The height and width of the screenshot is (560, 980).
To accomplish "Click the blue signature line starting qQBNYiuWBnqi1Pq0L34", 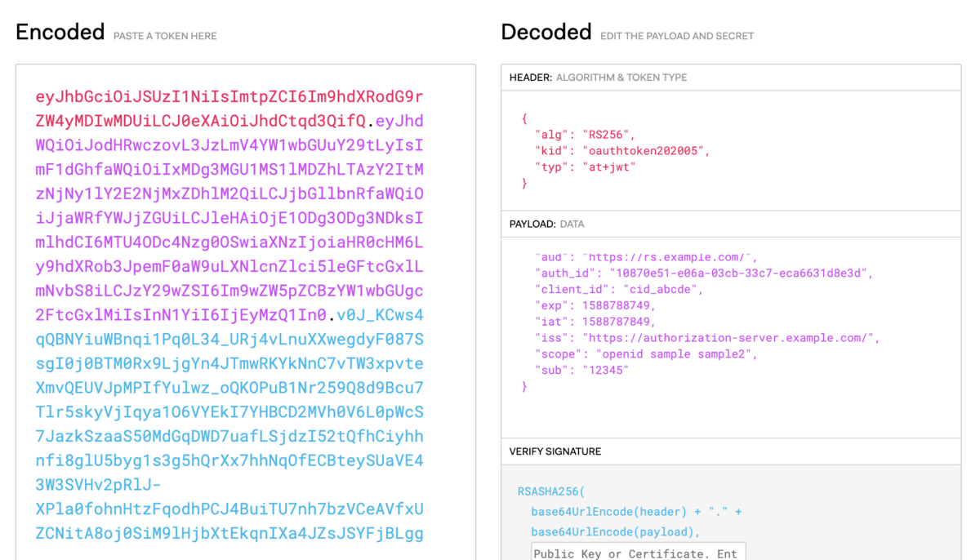I will pyautogui.click(x=229, y=340).
